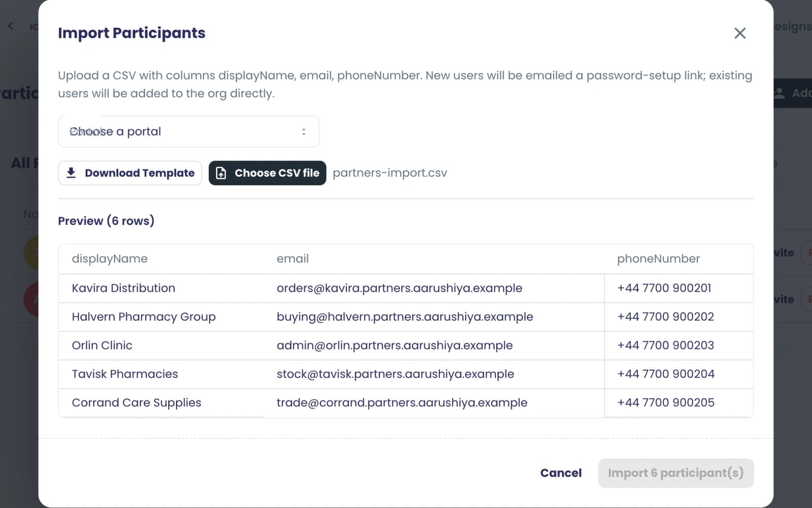Click the up-down arrows of the portal selector
This screenshot has height=508, width=812.
pyautogui.click(x=303, y=132)
